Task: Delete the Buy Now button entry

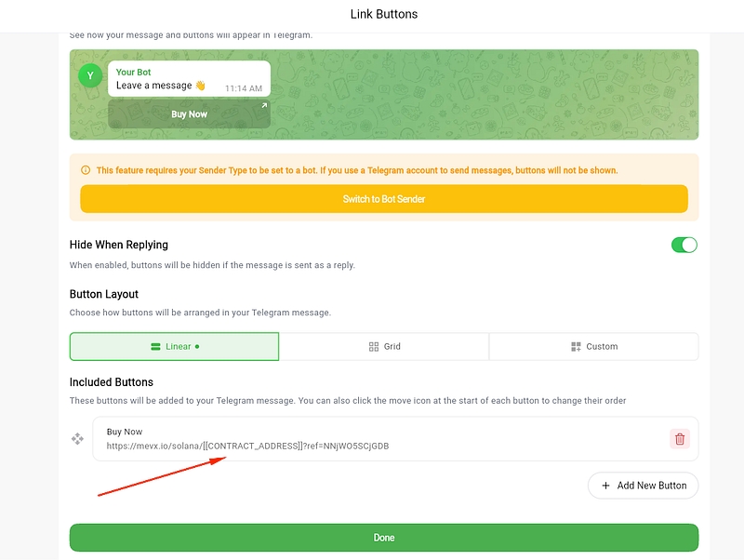Action: [679, 439]
